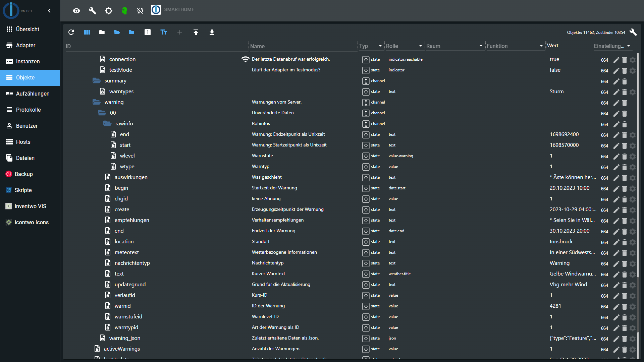644x362 pixels.
Task: Click the 664 permission of nachrichtentyp
Action: click(x=604, y=264)
